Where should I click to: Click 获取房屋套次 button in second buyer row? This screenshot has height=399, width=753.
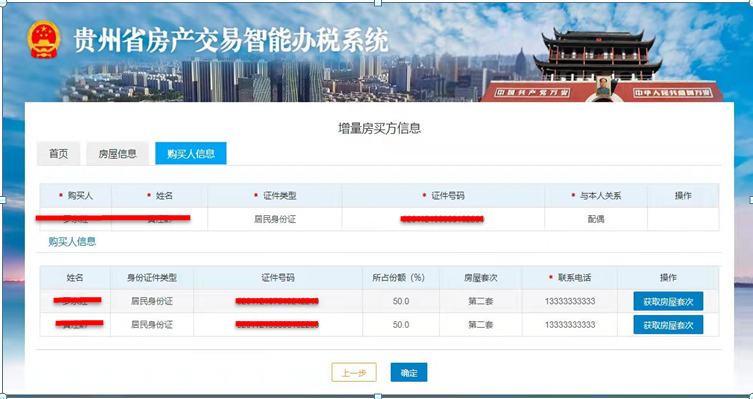point(668,325)
